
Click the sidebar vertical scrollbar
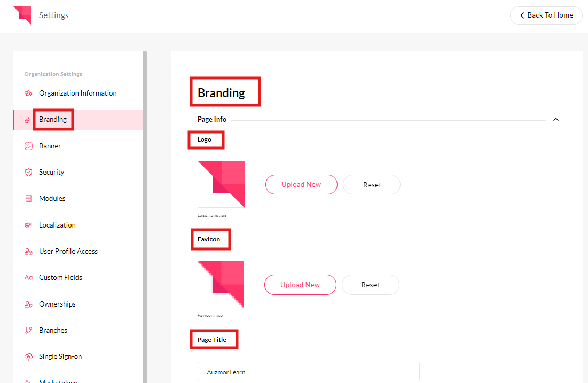[145, 217]
